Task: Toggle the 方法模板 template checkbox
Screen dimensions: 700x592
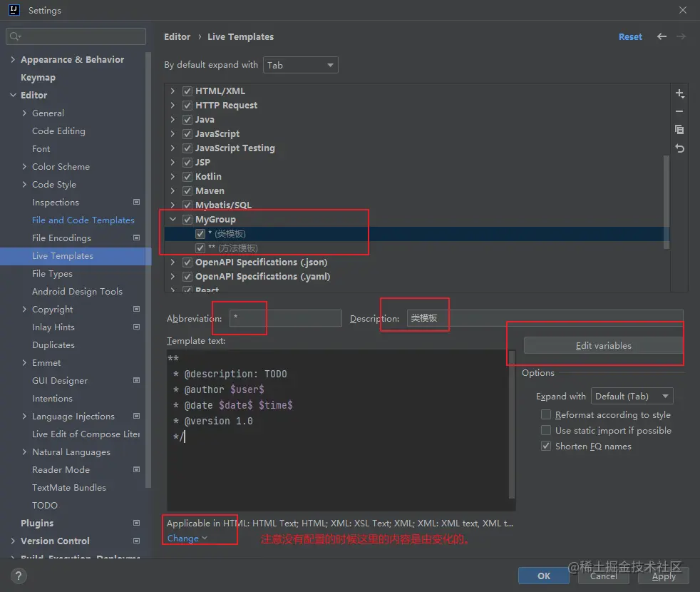Action: 200,248
